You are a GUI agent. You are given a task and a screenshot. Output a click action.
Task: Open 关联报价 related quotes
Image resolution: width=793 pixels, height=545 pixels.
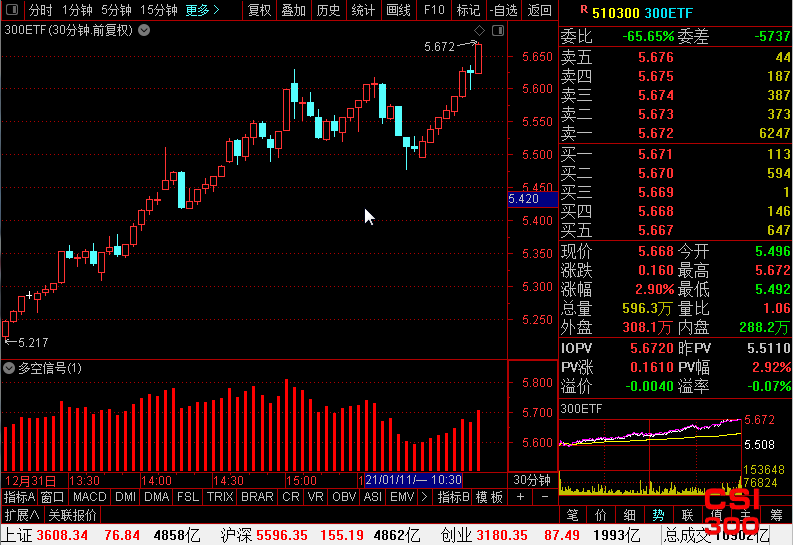(x=72, y=515)
